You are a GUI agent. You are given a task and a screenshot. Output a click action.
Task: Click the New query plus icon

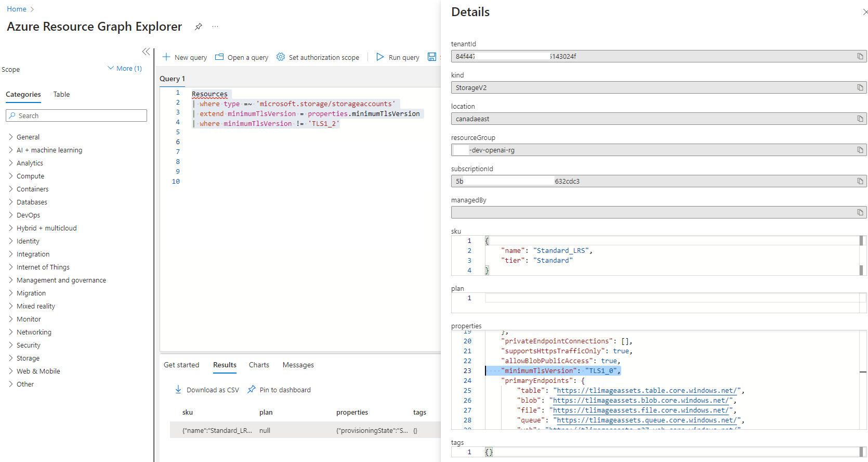166,57
